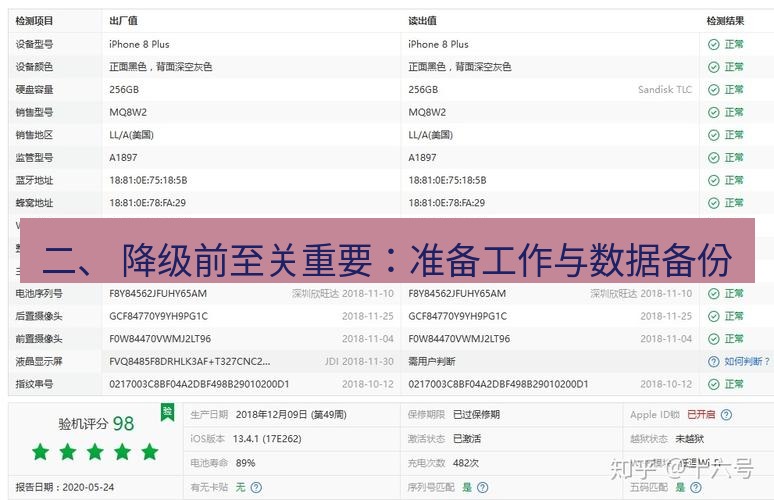Image resolution: width=774 pixels, height=500 pixels.
Task: Select the 设备型号 row label
Action: [x=34, y=44]
